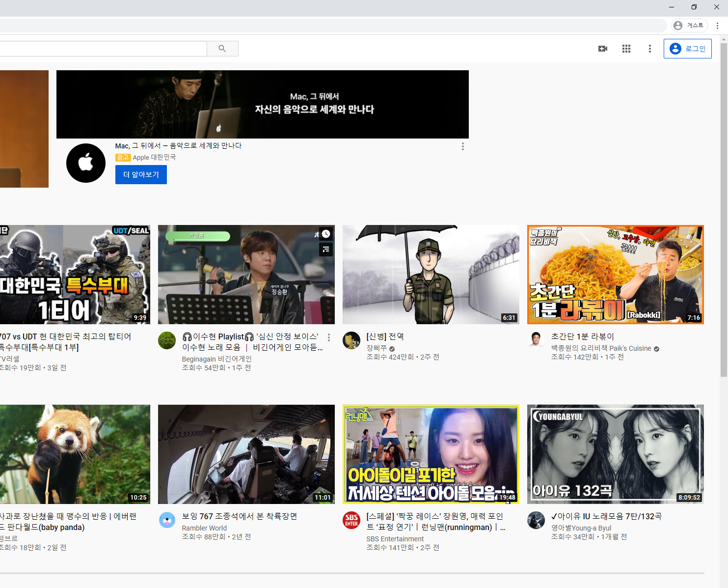
Task: Open the browser 게스트 profile chip
Action: [x=690, y=26]
